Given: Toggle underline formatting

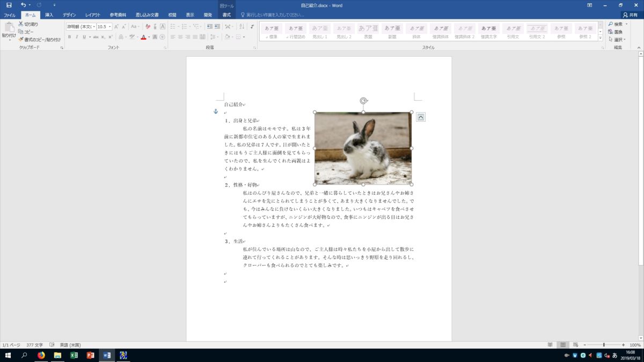Looking at the screenshot, I should 84,37.
